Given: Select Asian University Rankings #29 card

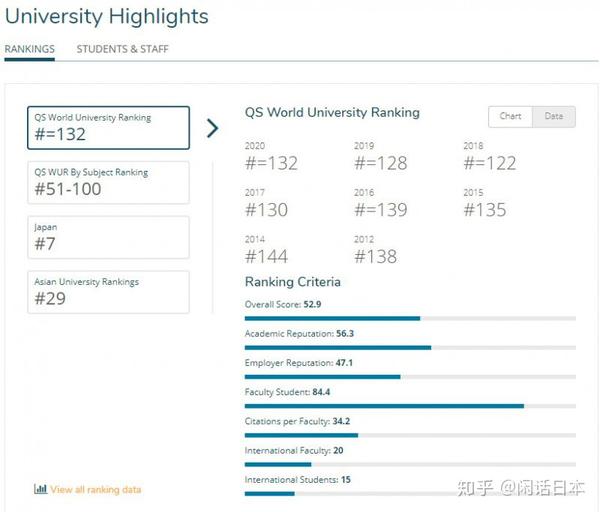Looking at the screenshot, I should (x=108, y=292).
